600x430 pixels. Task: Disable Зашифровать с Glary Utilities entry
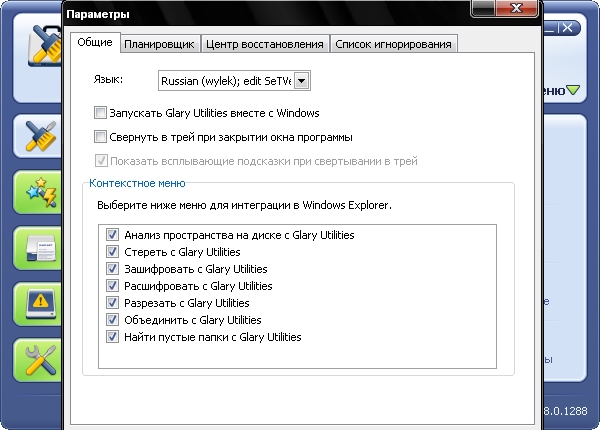(x=112, y=269)
